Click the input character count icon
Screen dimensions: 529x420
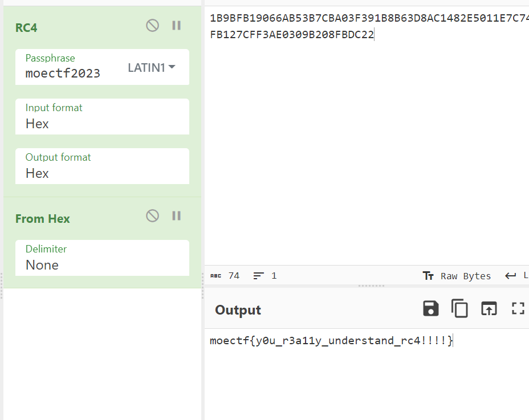coord(215,276)
